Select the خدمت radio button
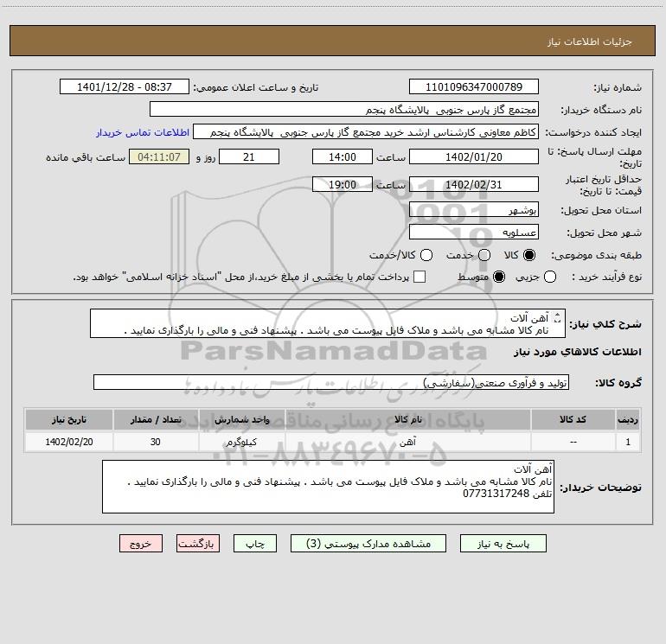The width and height of the screenshot is (666, 644). point(484,255)
